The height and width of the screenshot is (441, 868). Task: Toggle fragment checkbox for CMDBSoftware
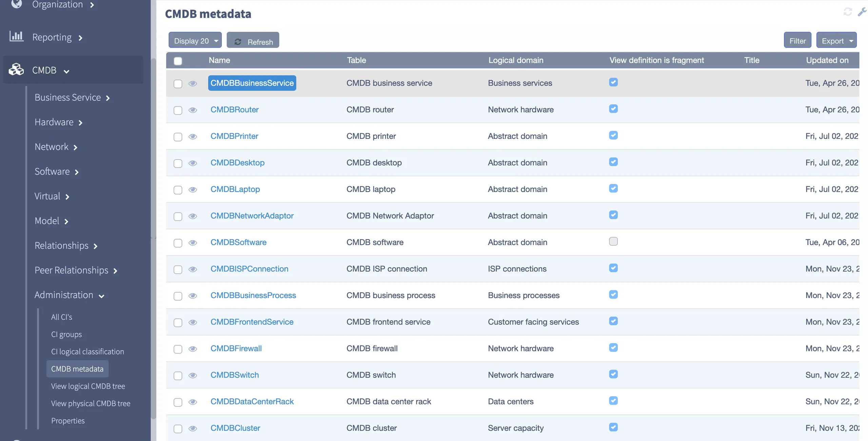613,241
